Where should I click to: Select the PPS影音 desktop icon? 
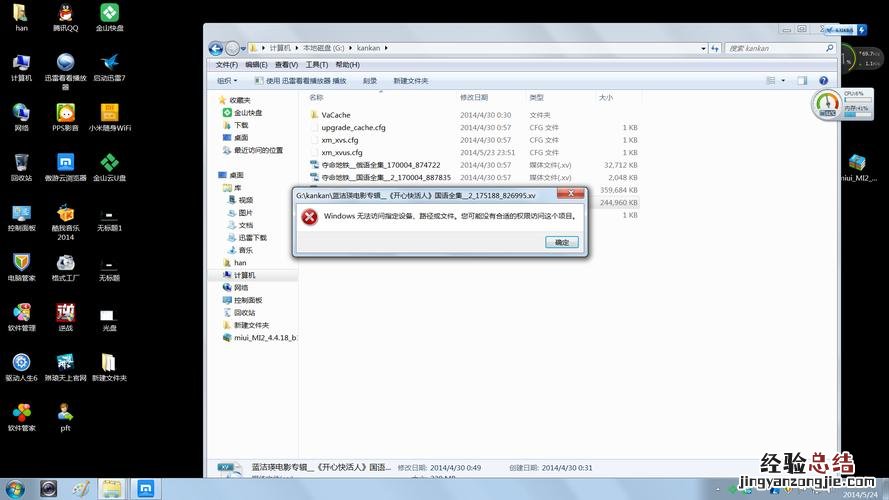(66, 117)
